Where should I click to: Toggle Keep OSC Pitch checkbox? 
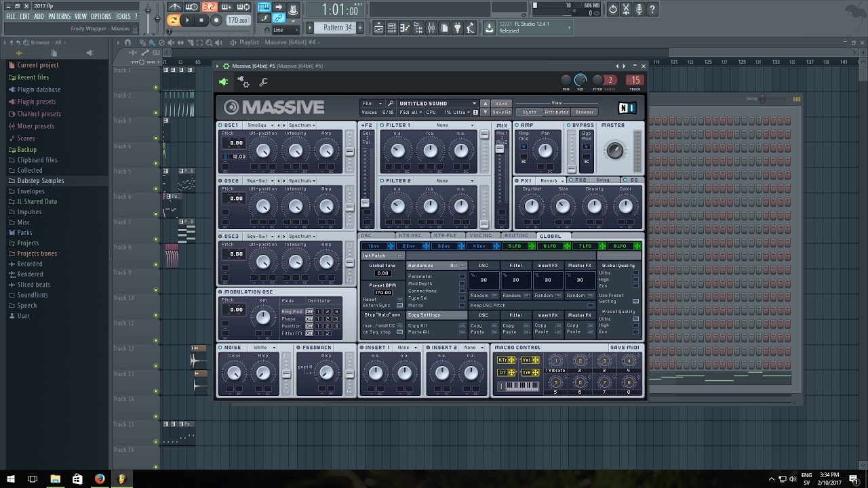[x=590, y=306]
